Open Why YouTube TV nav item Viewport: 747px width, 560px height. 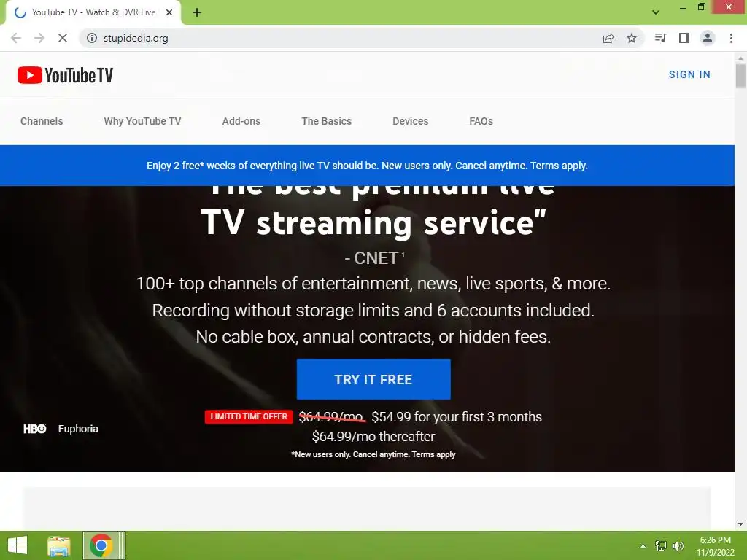coord(142,122)
